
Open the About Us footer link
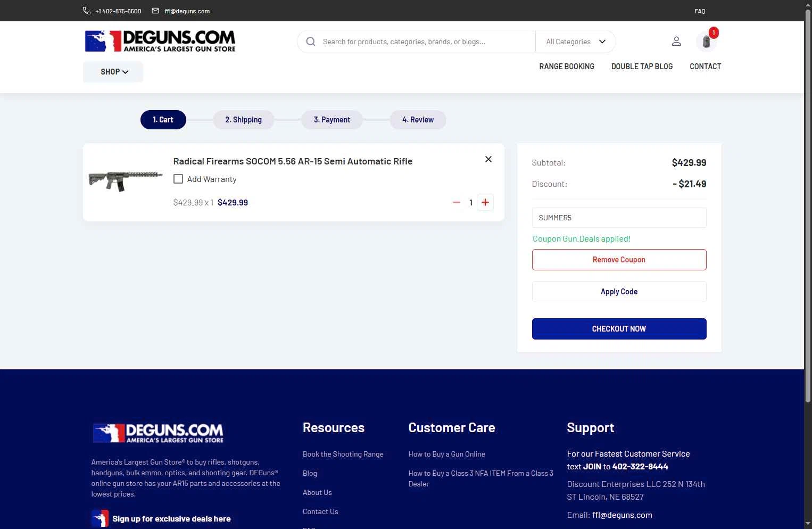[x=317, y=492]
